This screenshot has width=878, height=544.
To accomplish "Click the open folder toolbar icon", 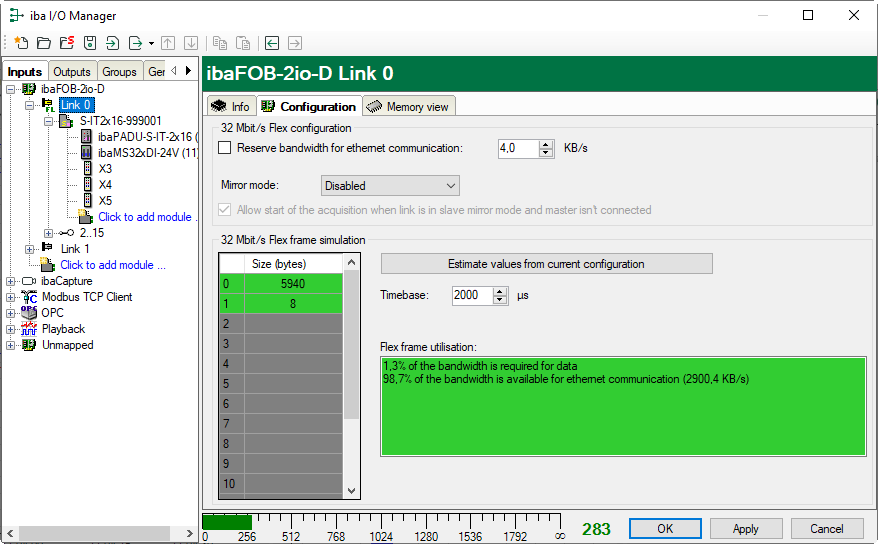I will click(44, 43).
